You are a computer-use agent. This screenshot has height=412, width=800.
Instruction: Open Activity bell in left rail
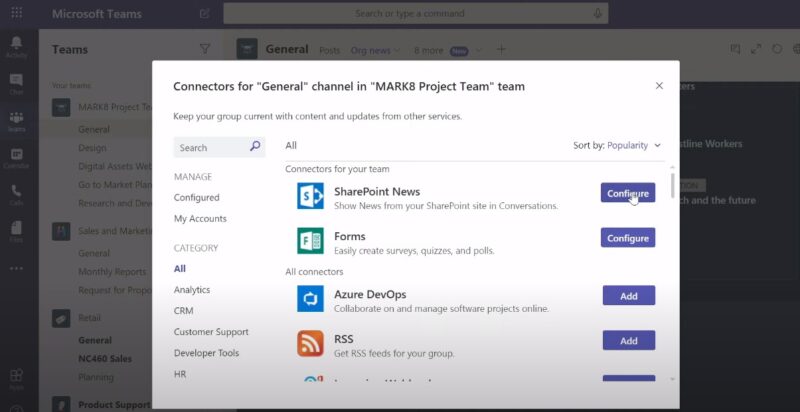16,46
